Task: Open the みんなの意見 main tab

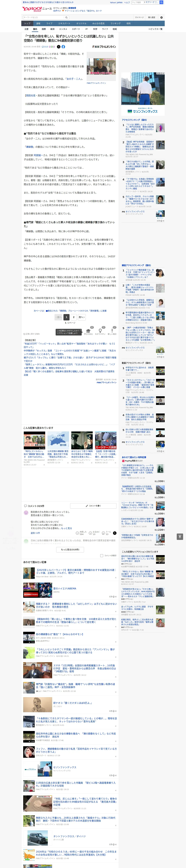Action: coord(99,24)
